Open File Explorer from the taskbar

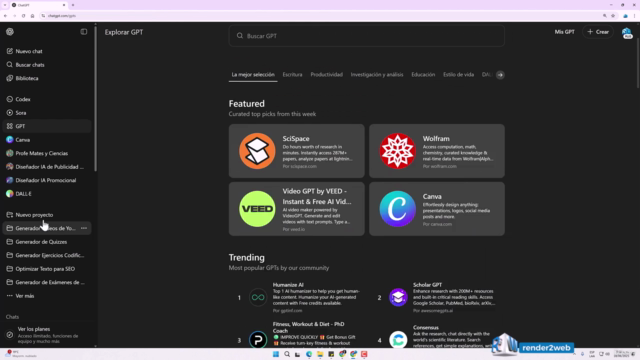tap(320, 354)
